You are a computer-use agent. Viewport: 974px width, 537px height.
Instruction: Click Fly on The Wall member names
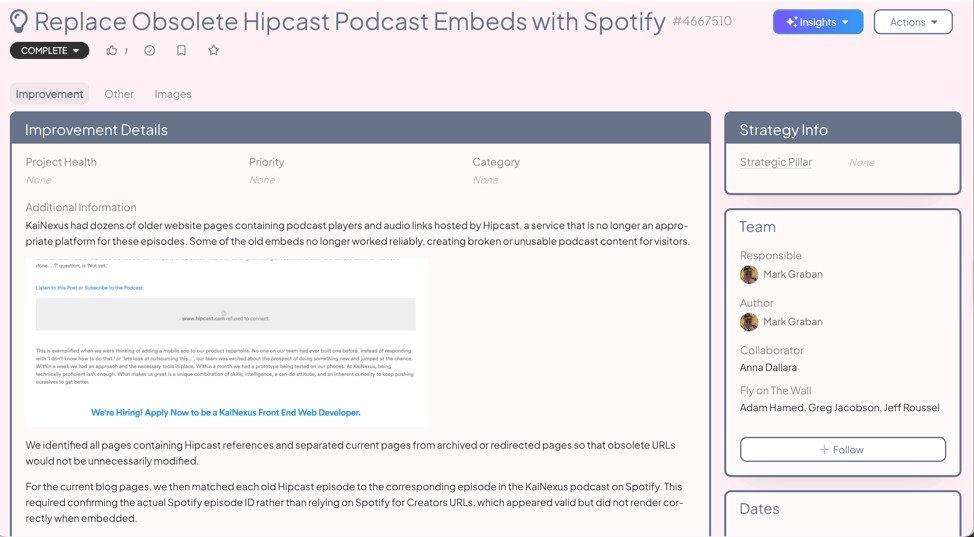[x=840, y=408]
